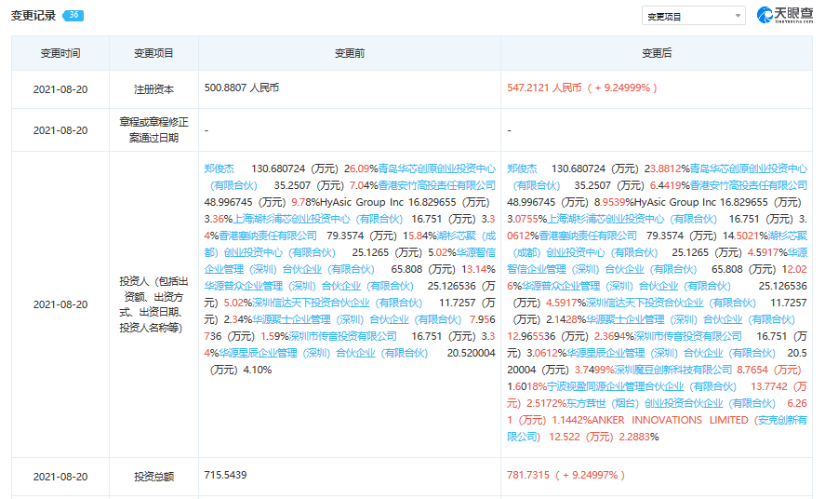Open 东方葚世（烟台）创业投资合伙企业 in the 变更后 column
Screen dimensions: 825x499
pos(671,404)
